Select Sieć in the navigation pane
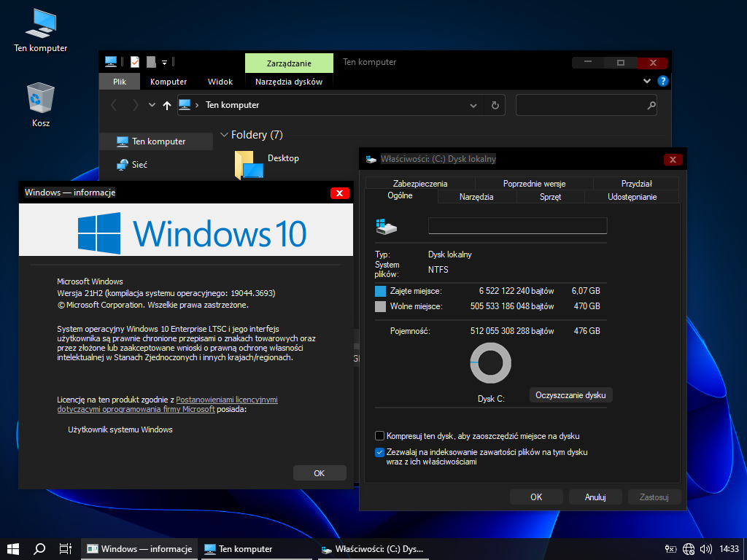 pyautogui.click(x=139, y=165)
